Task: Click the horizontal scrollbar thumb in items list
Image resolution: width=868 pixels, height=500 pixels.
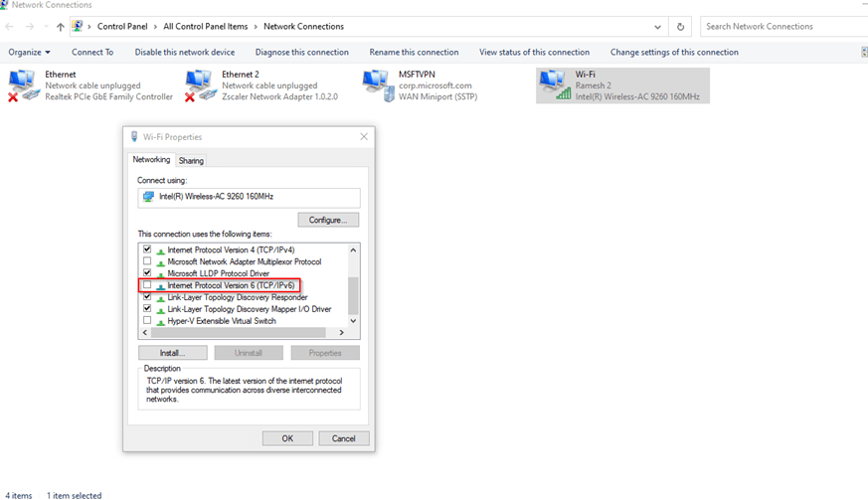Action: click(x=239, y=332)
